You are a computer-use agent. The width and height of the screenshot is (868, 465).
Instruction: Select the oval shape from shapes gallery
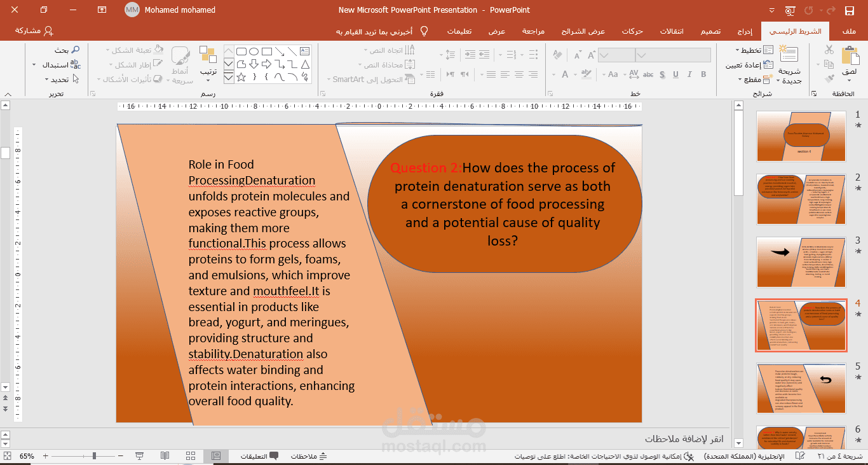coord(254,52)
